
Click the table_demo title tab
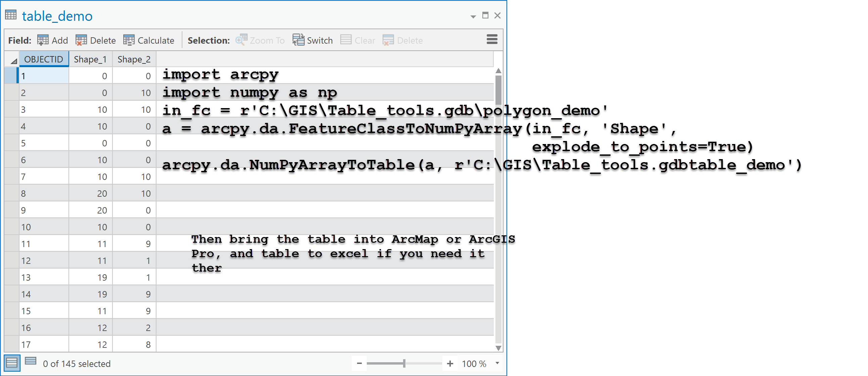coord(57,16)
